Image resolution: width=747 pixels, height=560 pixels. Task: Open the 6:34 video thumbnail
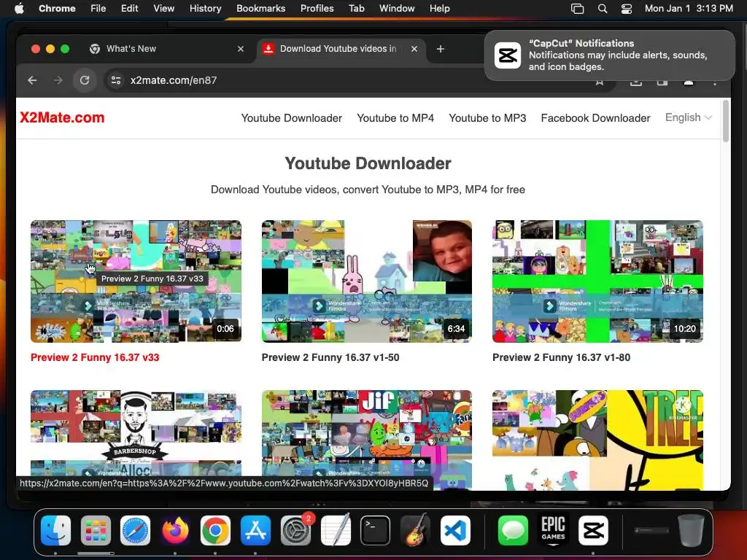pos(367,281)
